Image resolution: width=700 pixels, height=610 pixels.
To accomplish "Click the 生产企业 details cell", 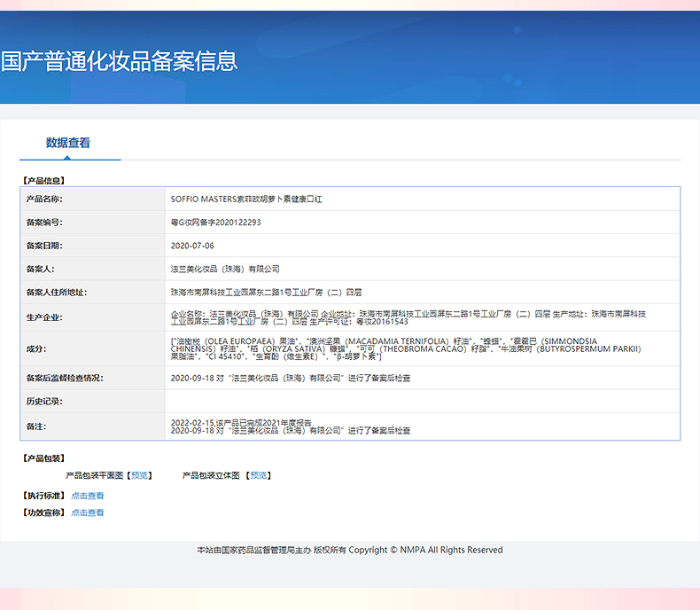I will click(x=408, y=317).
